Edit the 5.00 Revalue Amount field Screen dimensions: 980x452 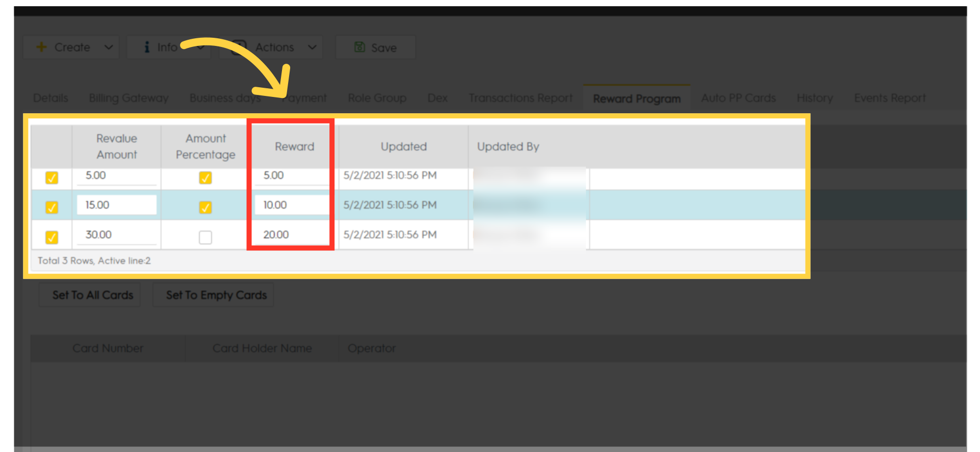coord(117,176)
